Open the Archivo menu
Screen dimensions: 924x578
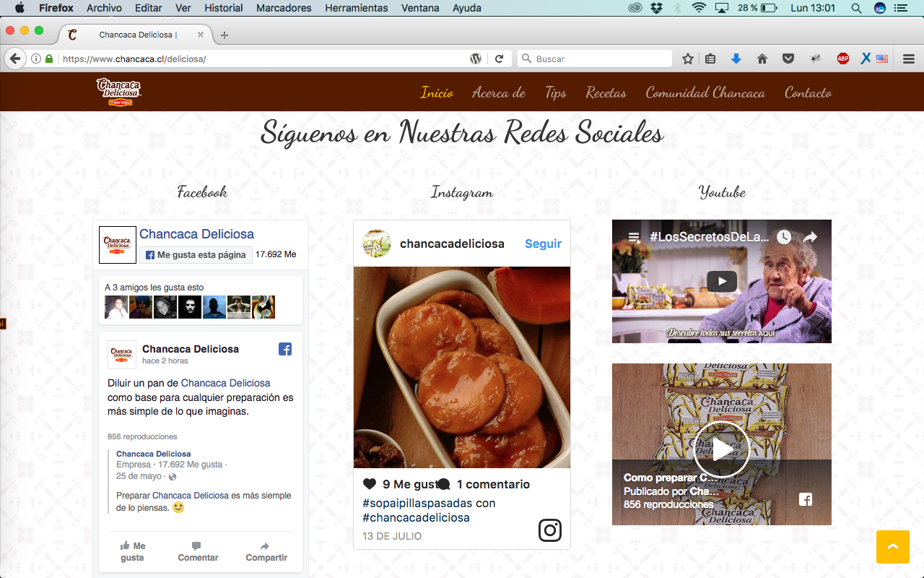pyautogui.click(x=104, y=8)
